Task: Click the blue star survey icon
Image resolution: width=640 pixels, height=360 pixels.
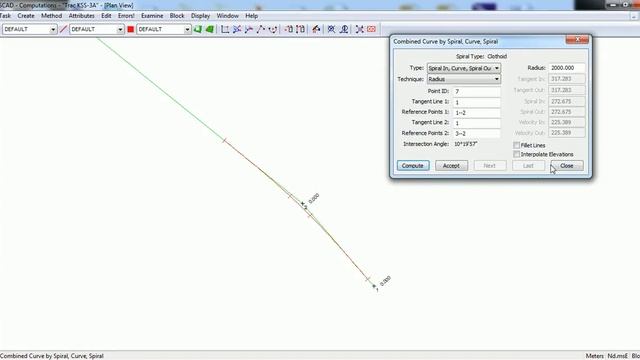Action: pyautogui.click(x=331, y=29)
